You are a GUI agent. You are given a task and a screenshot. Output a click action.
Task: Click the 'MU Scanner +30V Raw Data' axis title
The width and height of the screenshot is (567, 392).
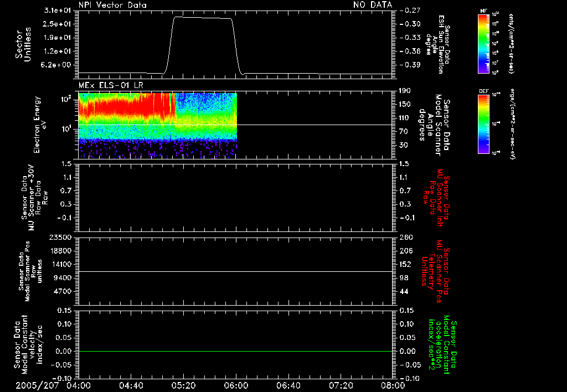35,198
